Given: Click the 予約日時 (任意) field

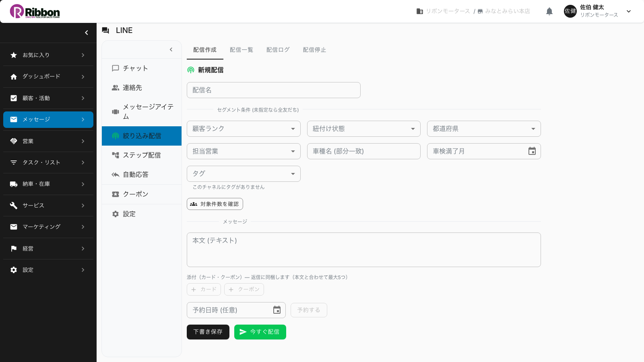Looking at the screenshot, I should [236, 310].
